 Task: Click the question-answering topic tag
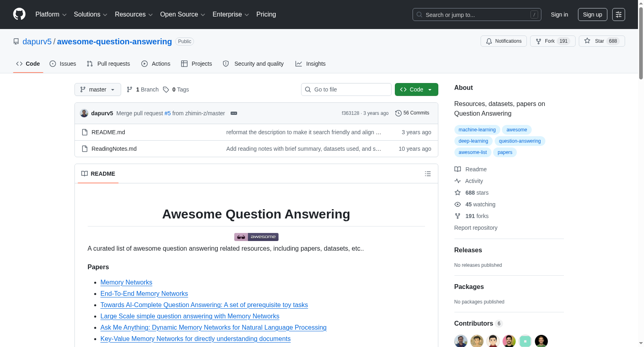(x=520, y=141)
